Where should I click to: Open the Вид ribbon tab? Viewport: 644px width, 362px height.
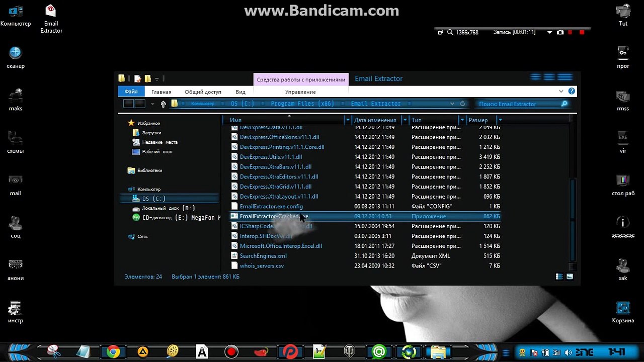click(240, 92)
